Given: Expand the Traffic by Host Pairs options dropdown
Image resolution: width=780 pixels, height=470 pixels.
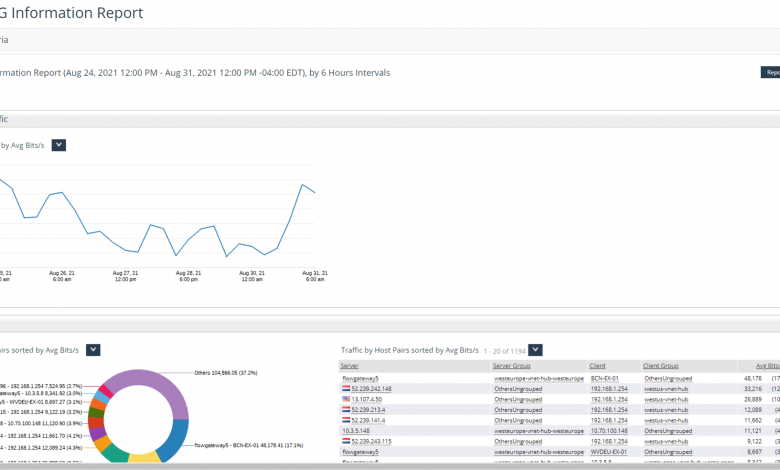Looking at the screenshot, I should tap(535, 349).
